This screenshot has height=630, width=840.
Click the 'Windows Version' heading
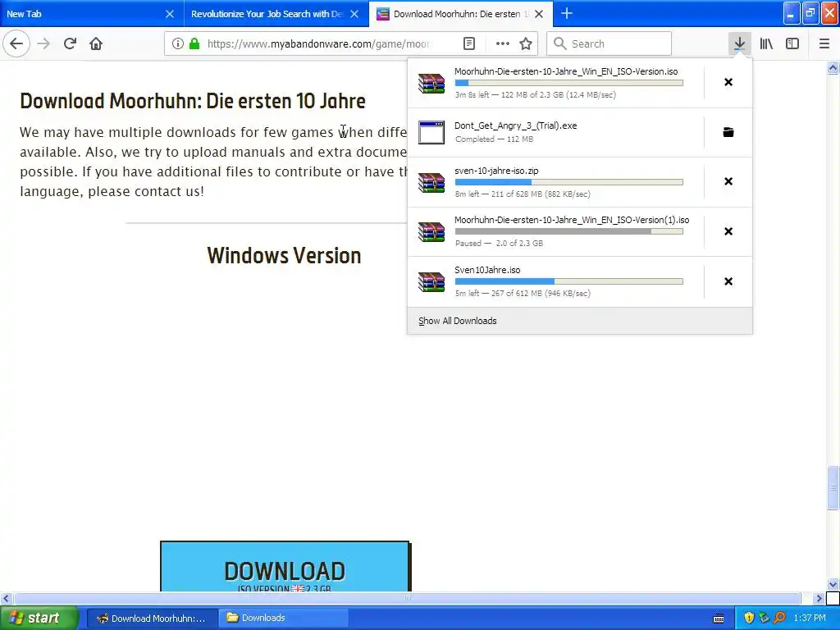point(284,256)
